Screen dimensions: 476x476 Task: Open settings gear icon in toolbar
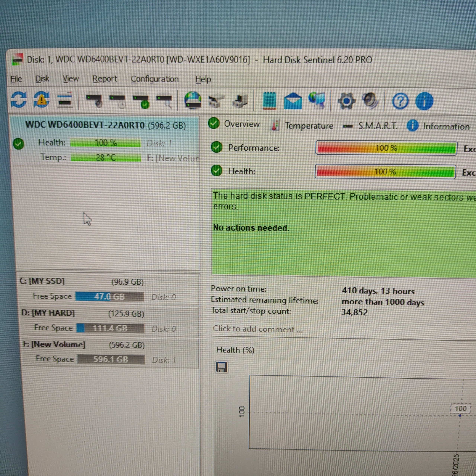point(346,101)
